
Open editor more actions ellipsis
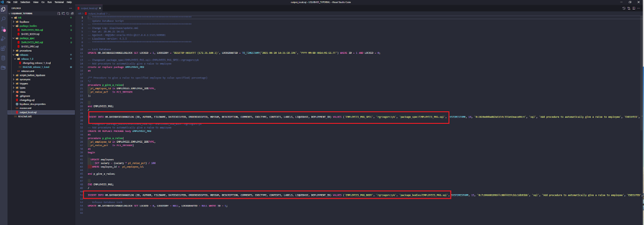click(638, 8)
